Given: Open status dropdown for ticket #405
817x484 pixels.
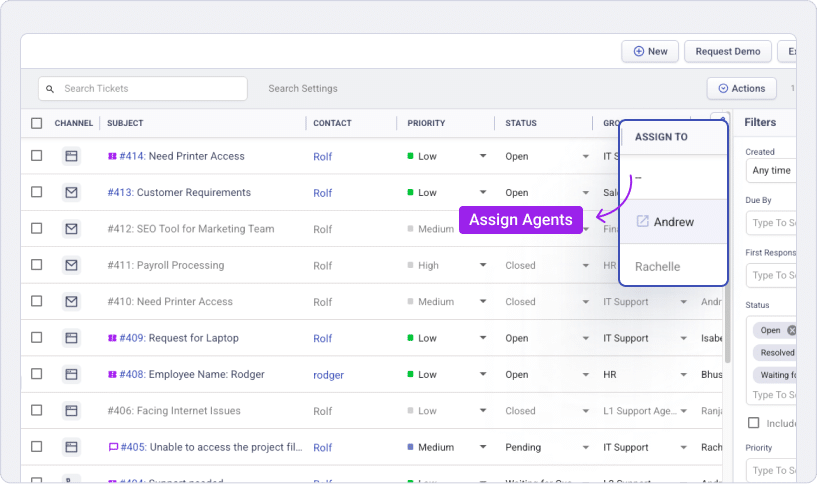Looking at the screenshot, I should [586, 448].
